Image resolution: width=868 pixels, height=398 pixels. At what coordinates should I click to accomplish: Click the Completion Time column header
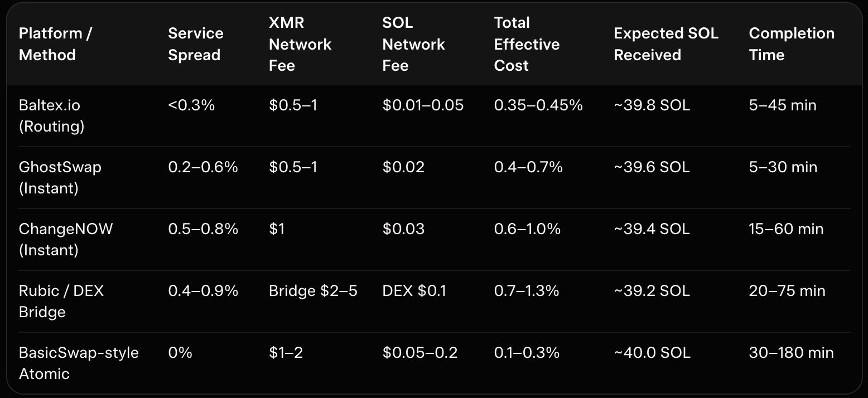coord(791,44)
